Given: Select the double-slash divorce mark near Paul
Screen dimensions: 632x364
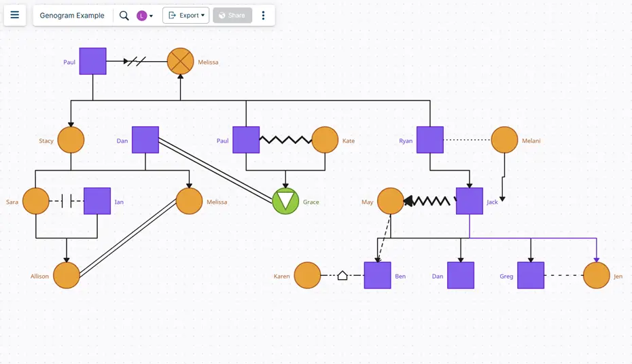Looking at the screenshot, I should (137, 61).
